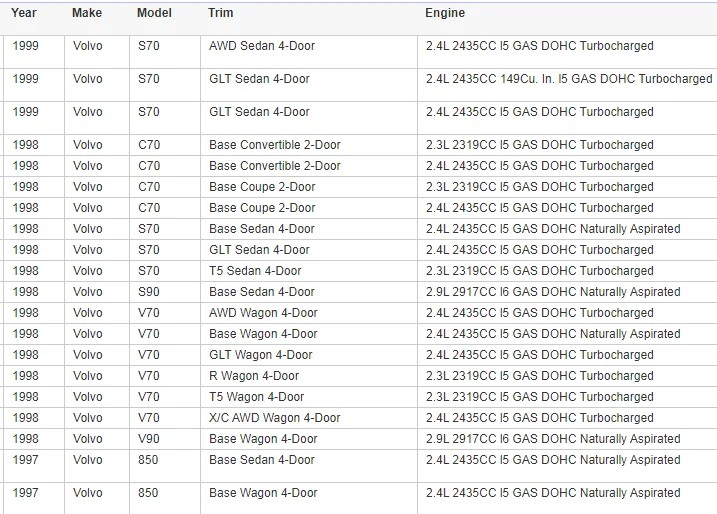Click engine cell of 850 Base Wagon row
The height and width of the screenshot is (514, 717).
pos(553,493)
